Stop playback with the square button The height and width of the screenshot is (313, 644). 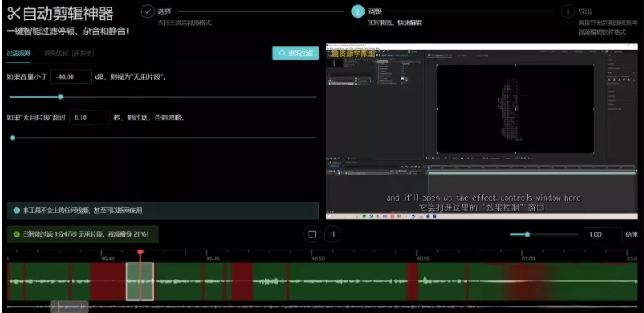[312, 234]
